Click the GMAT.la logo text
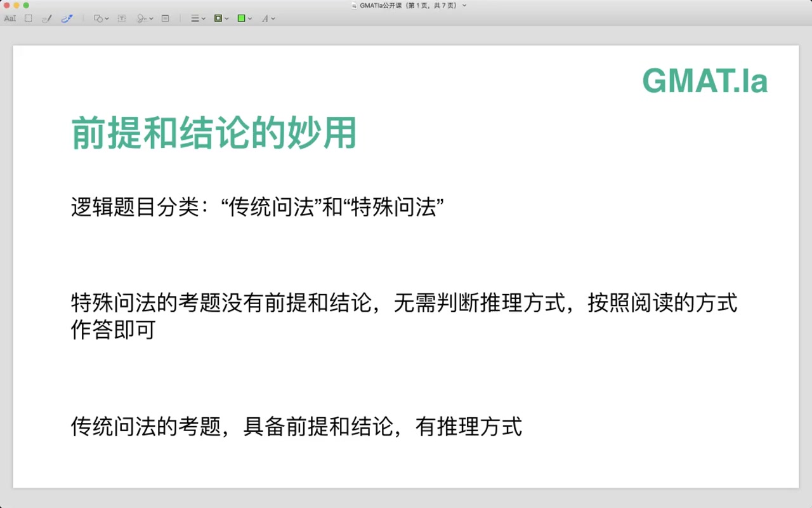Screen dimensions: 812x508 705,81
